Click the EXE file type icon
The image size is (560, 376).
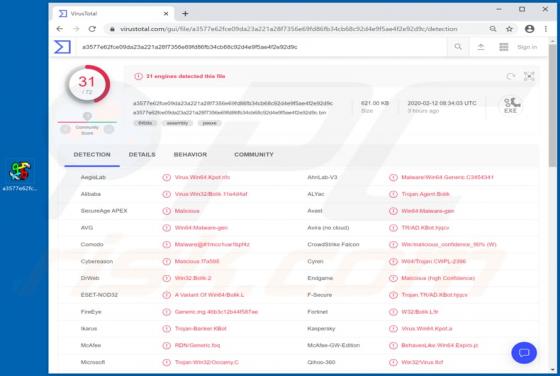pyautogui.click(x=511, y=106)
